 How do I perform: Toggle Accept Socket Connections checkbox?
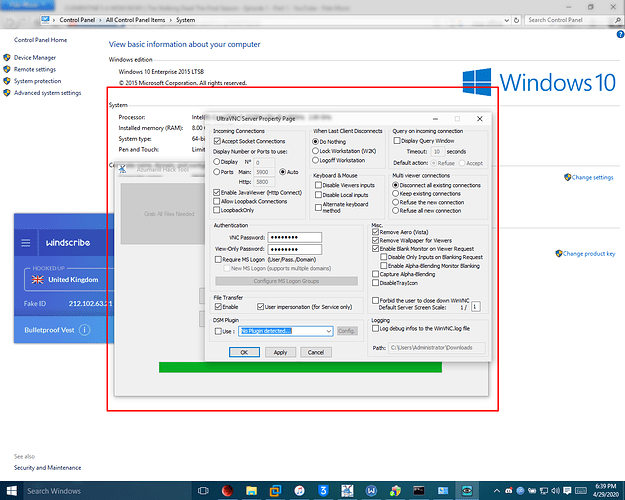(217, 141)
